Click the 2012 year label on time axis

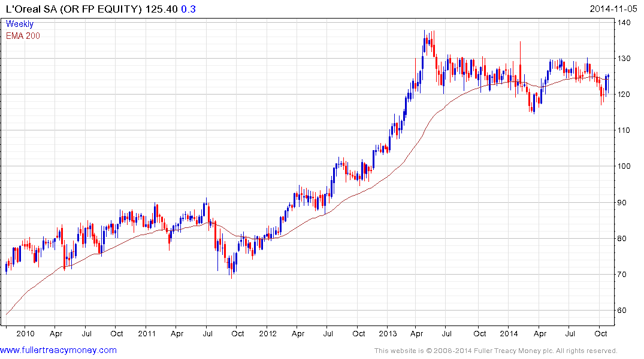pyautogui.click(x=268, y=333)
